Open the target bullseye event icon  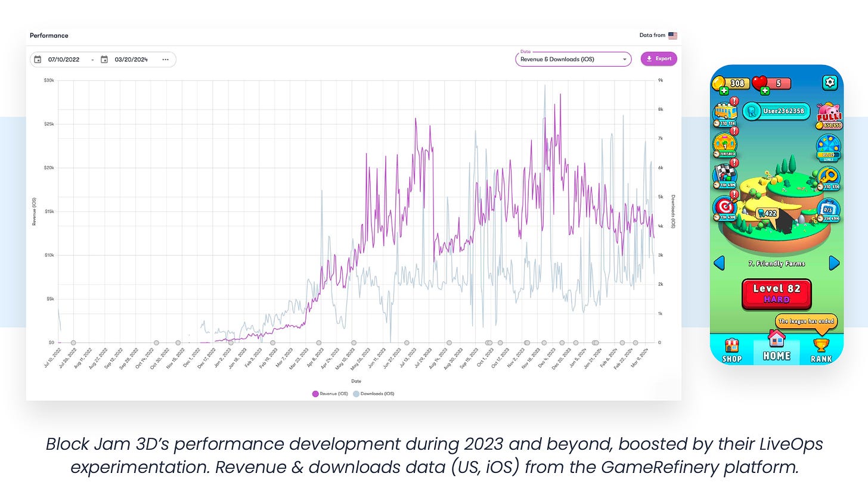pyautogui.click(x=725, y=207)
